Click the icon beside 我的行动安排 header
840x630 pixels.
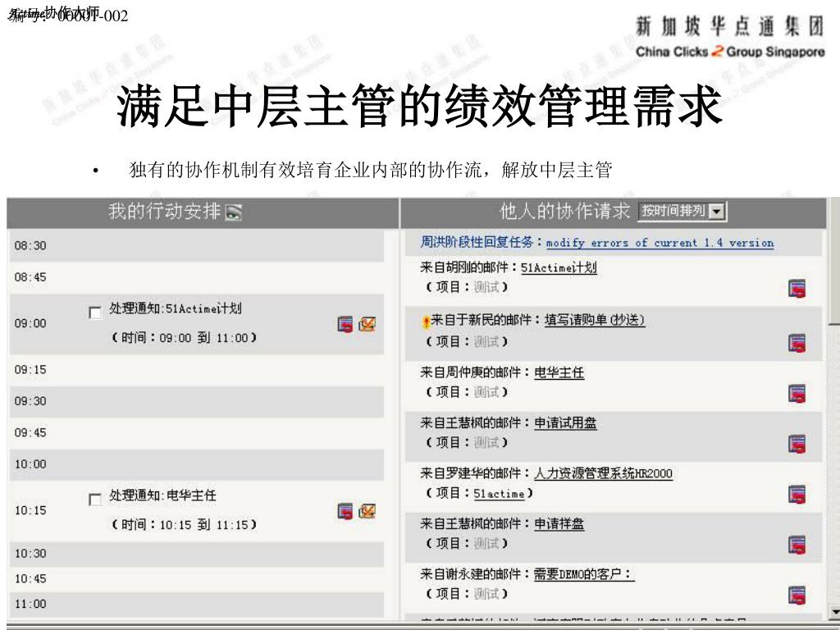point(234,212)
